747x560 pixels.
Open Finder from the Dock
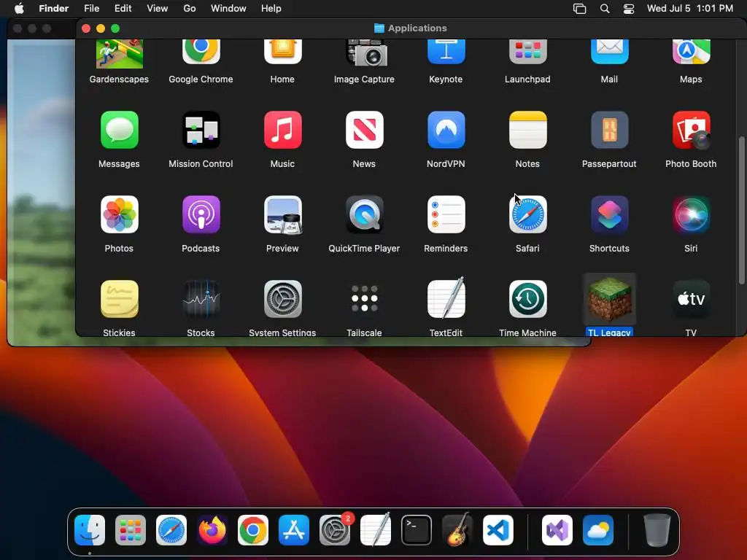[x=90, y=530]
